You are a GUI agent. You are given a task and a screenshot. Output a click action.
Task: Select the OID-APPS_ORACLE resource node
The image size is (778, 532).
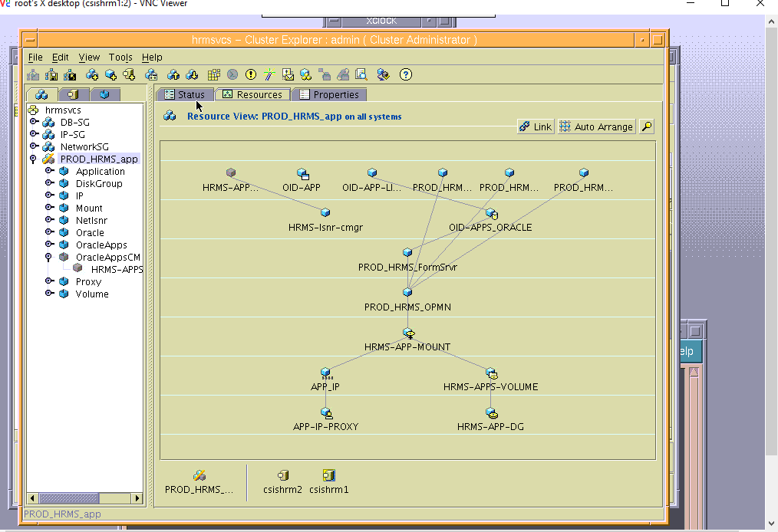(x=490, y=213)
